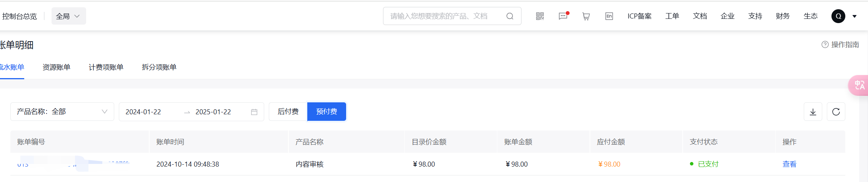Refresh the bill table
The image size is (868, 182).
tap(836, 112)
